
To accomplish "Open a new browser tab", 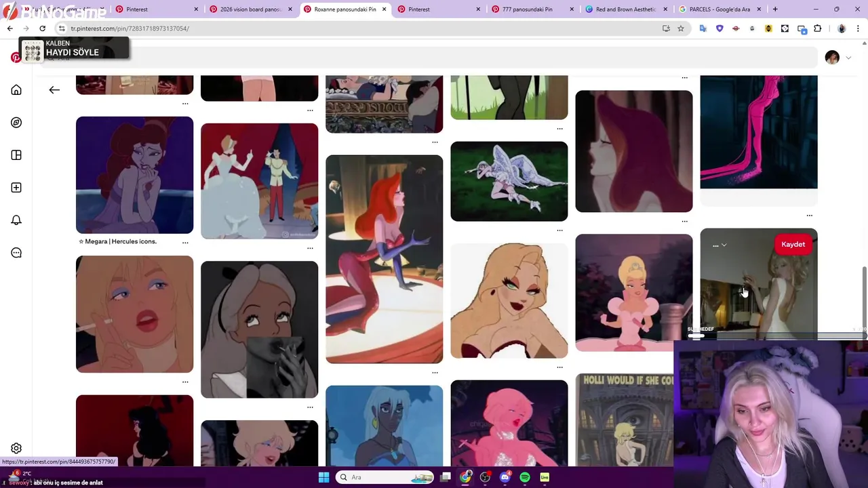I will (x=775, y=9).
